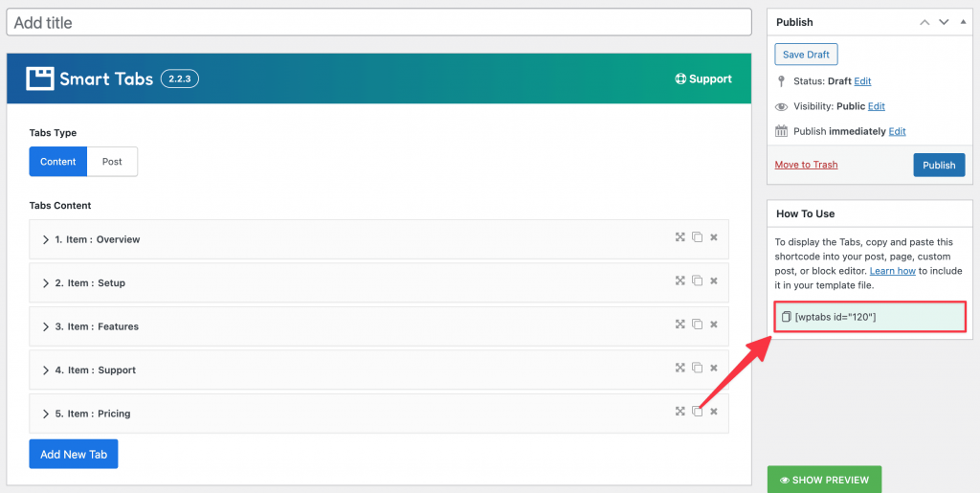Viewport: 980px width, 493px height.
Task: Expand the 2. Item : Setup row
Action: tap(379, 283)
